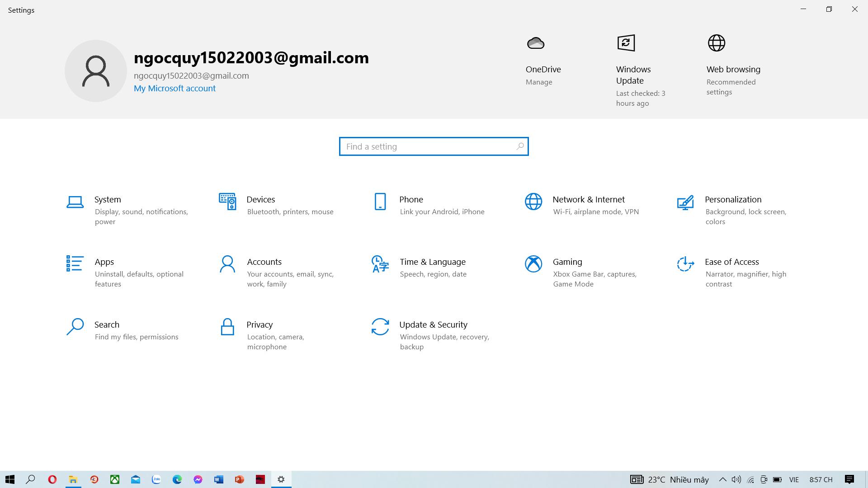
Task: Open Devices settings keyboard-speaker icon
Action: tap(227, 202)
